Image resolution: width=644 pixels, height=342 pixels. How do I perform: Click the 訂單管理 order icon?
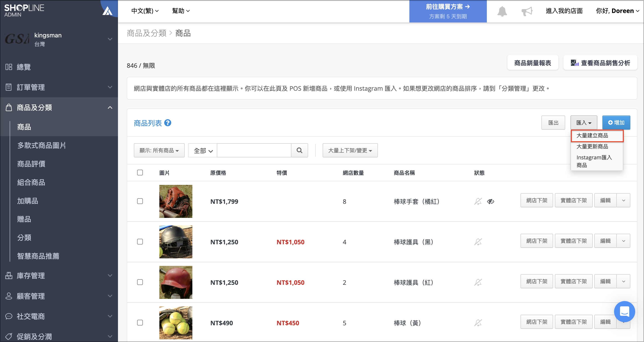pos(9,87)
